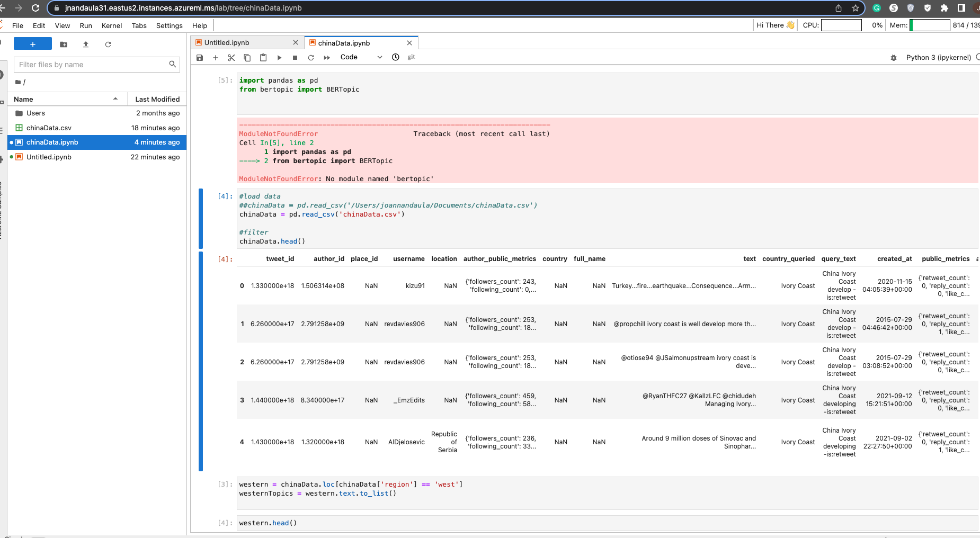Viewport: 980px width, 538px height.
Task: Run the selected cell
Action: (280, 57)
